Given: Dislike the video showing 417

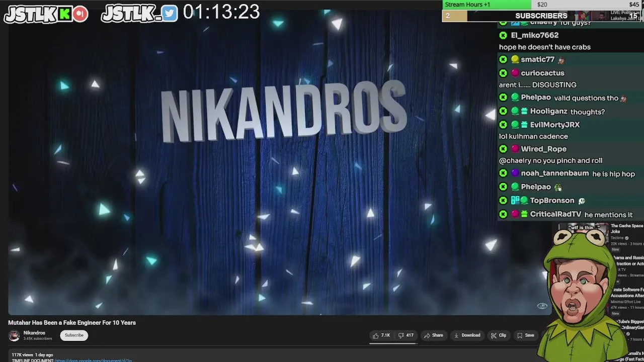Looking at the screenshot, I should [x=406, y=335].
